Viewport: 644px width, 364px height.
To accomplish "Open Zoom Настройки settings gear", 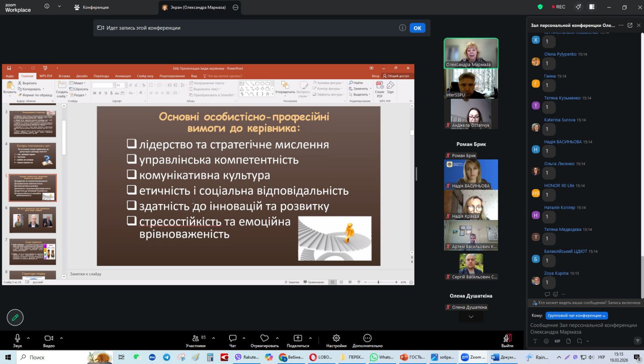I will tap(336, 338).
